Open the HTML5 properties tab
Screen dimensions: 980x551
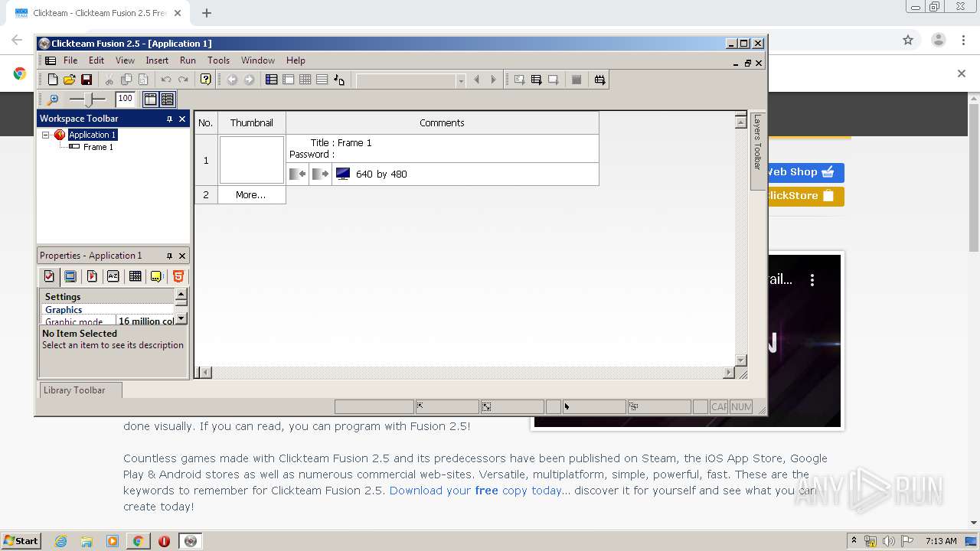coord(178,276)
